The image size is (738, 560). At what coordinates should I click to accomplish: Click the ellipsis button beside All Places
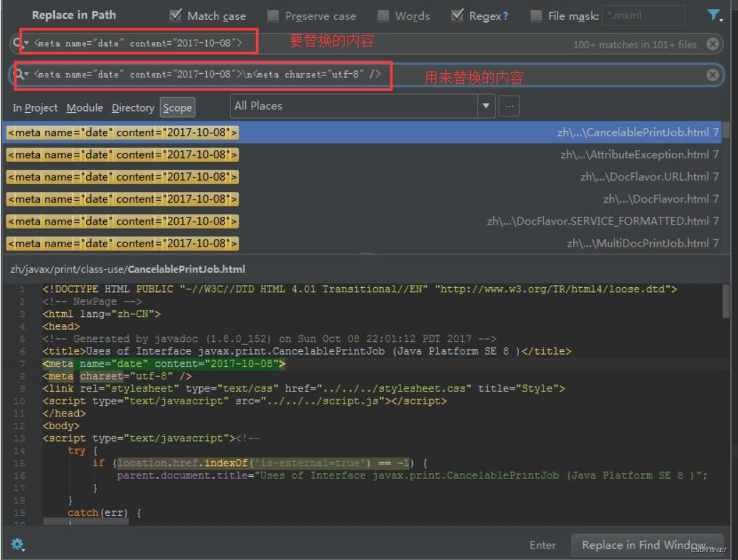tap(508, 107)
